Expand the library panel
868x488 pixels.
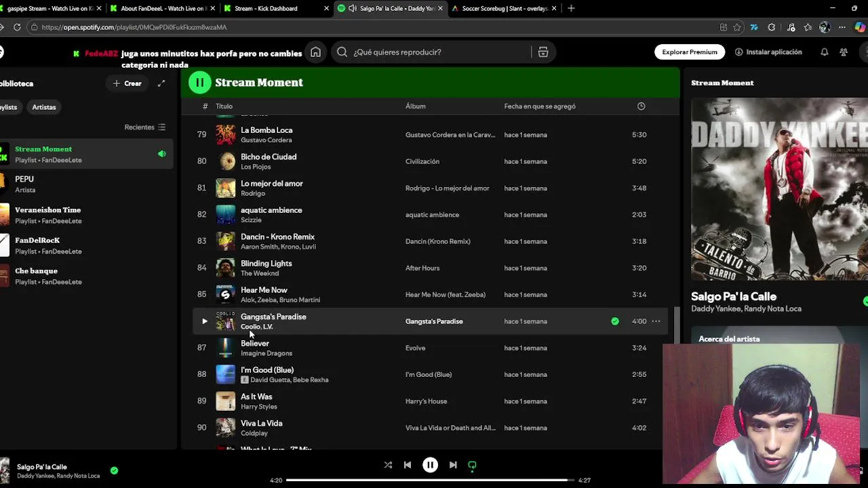click(161, 83)
